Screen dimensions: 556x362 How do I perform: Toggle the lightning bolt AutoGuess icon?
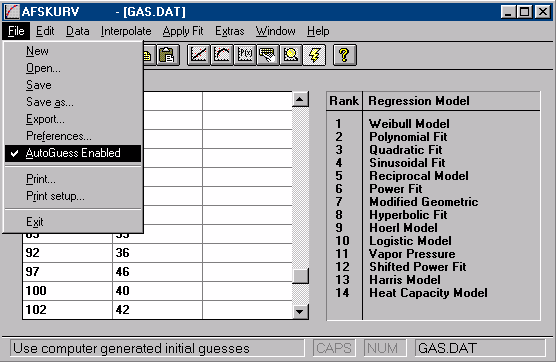tap(314, 55)
